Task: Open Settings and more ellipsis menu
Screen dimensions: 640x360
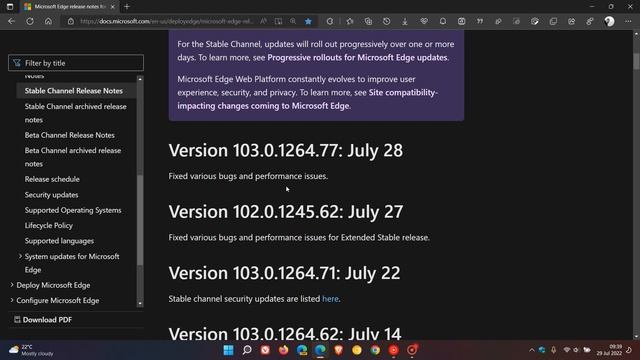Action: (628, 21)
